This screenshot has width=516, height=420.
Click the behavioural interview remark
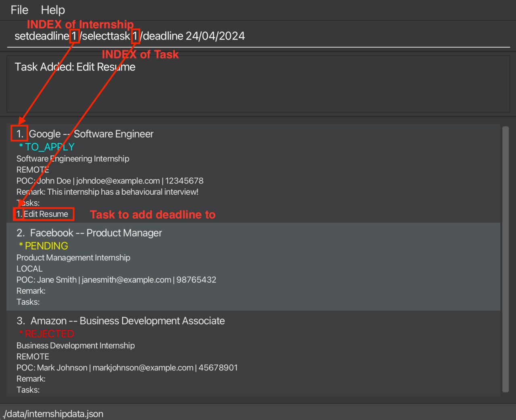107,192
